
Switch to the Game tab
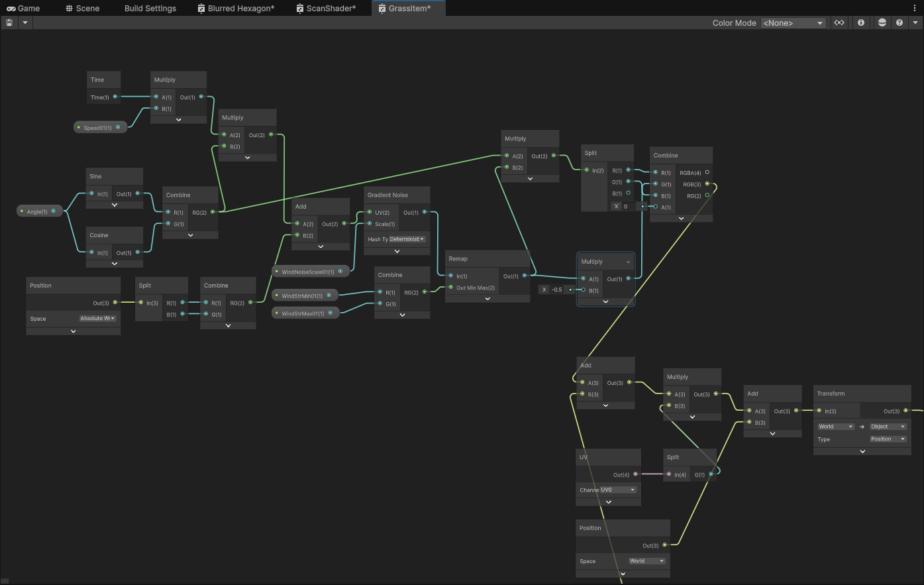pyautogui.click(x=23, y=8)
